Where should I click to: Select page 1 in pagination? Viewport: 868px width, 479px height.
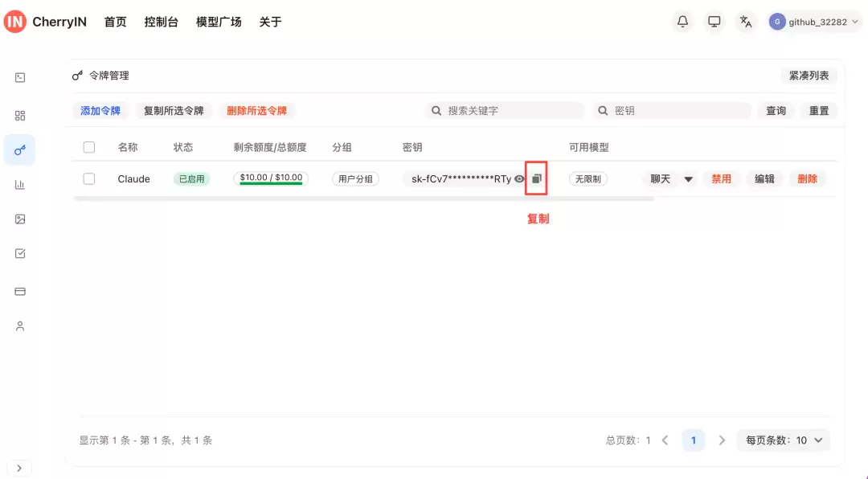pos(693,440)
